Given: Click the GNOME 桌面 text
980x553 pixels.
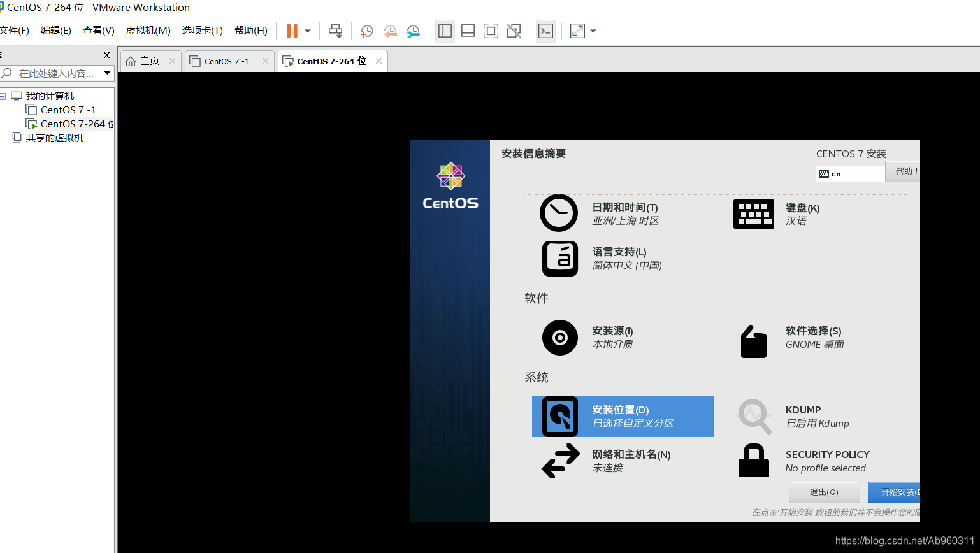Looking at the screenshot, I should 815,345.
